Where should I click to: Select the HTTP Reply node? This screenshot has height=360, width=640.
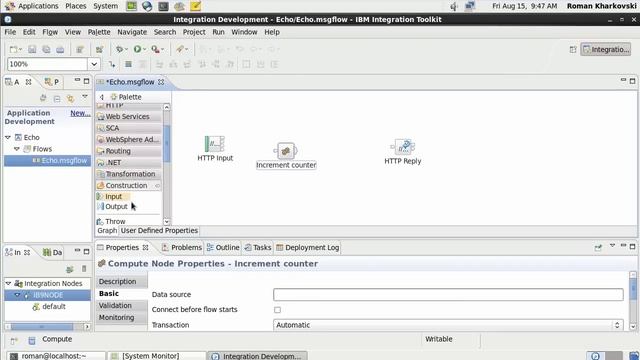pos(402,152)
